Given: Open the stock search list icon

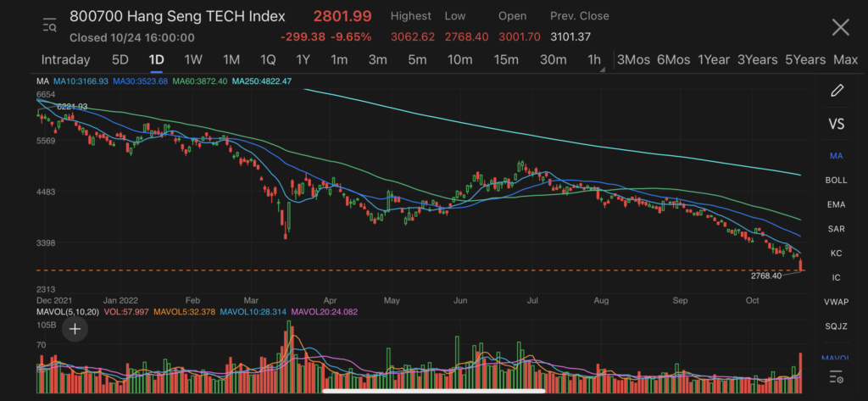Looking at the screenshot, I should point(49,25).
